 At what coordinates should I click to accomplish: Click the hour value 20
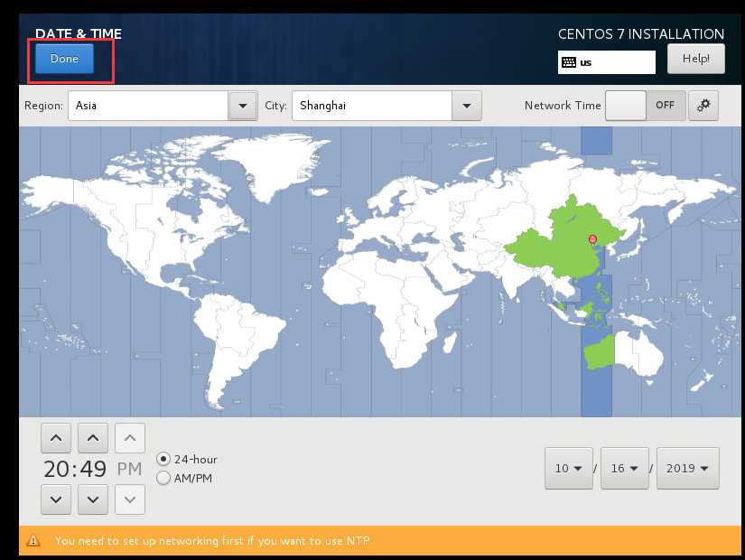tap(57, 469)
